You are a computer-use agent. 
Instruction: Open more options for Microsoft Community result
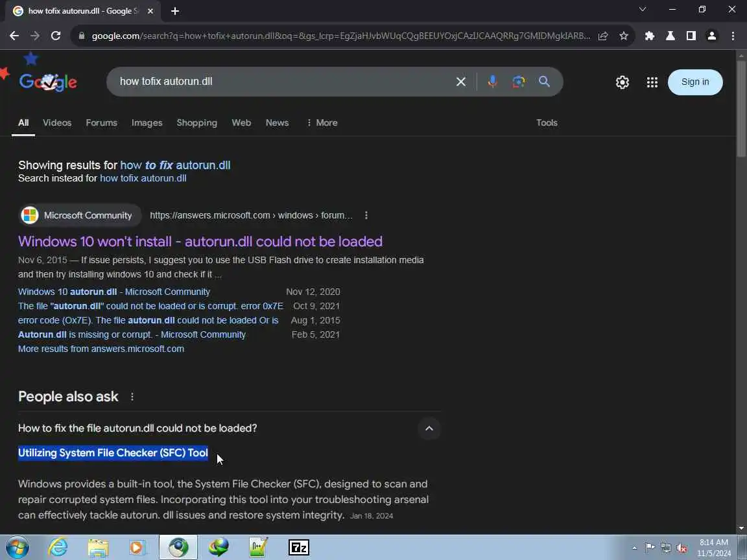click(366, 215)
